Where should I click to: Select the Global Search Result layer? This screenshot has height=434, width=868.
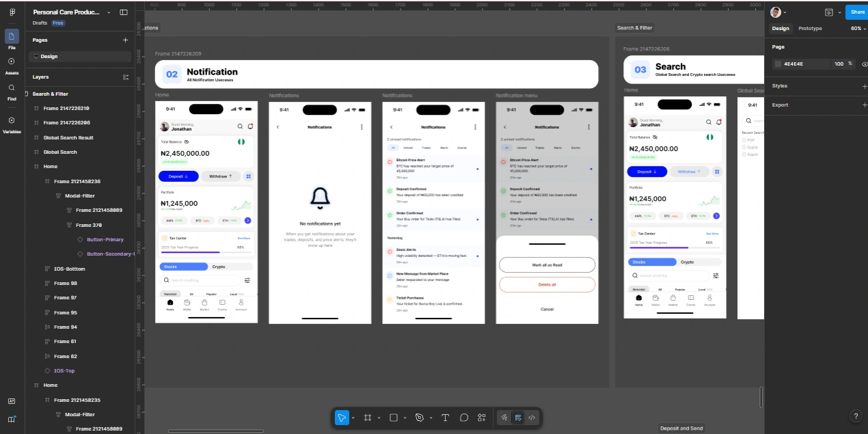[68, 137]
